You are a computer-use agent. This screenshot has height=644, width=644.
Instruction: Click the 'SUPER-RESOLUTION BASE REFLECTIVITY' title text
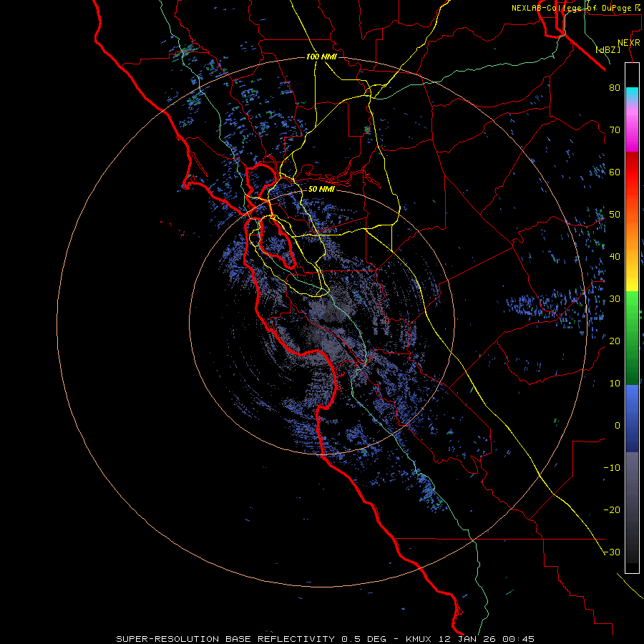(x=226, y=639)
